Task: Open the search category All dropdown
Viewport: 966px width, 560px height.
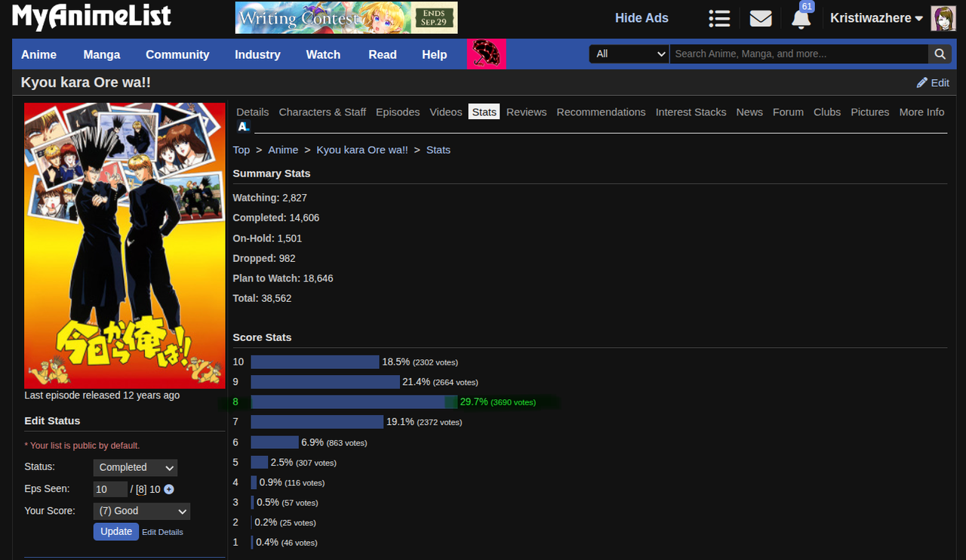Action: [x=629, y=54]
